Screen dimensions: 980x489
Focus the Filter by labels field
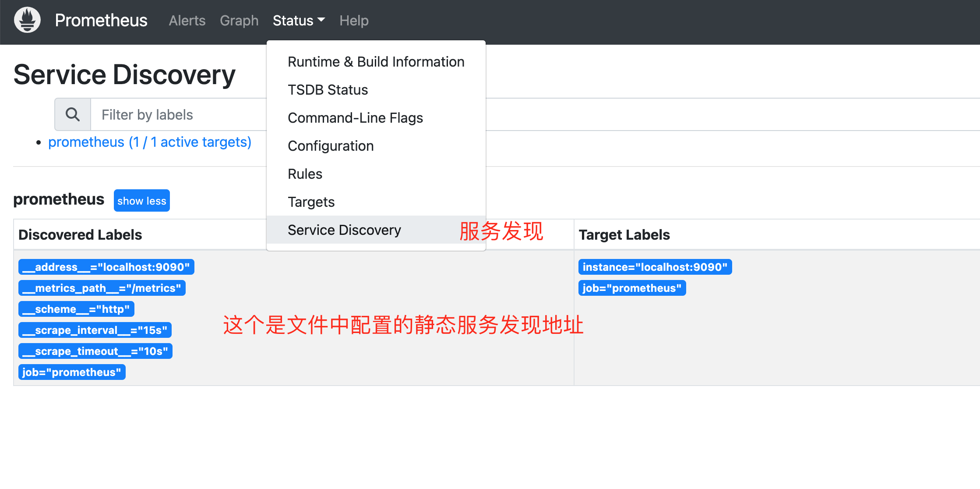pos(180,115)
